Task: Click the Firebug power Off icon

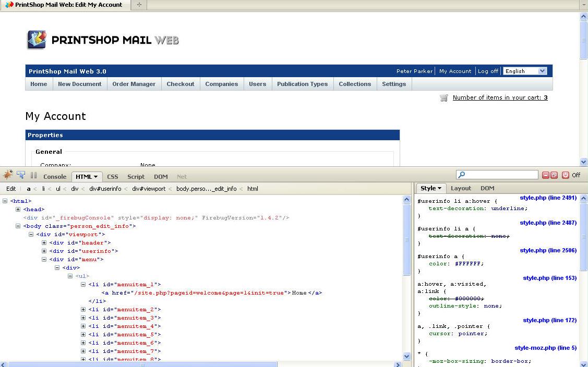Action: tap(566, 175)
